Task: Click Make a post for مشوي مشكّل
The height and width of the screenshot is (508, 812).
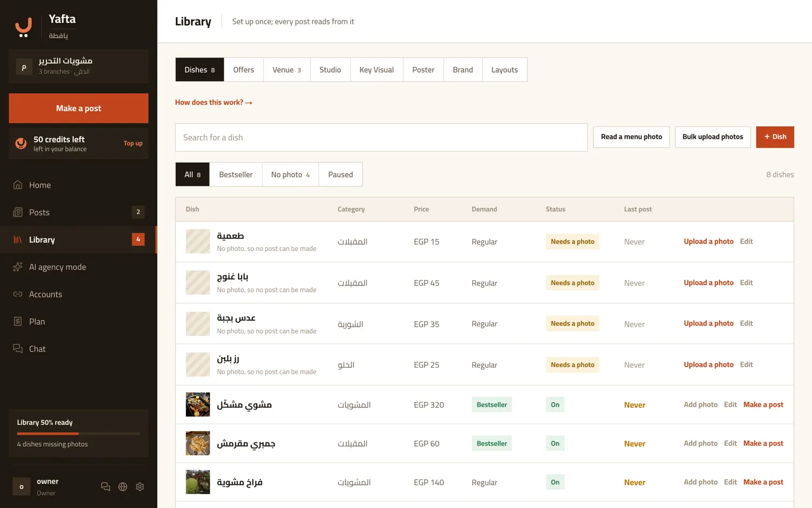Action: pos(763,405)
